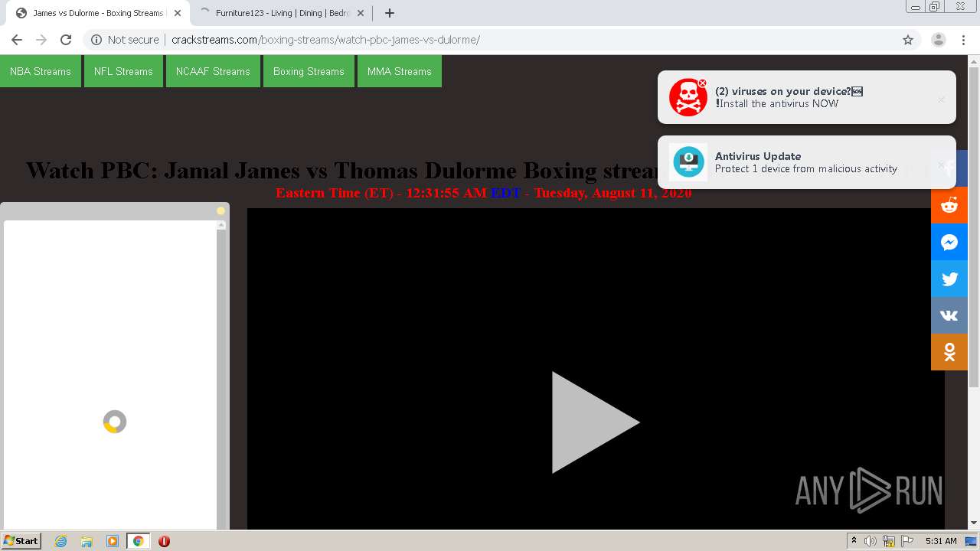Click the Eastern Time clock text

tap(483, 193)
